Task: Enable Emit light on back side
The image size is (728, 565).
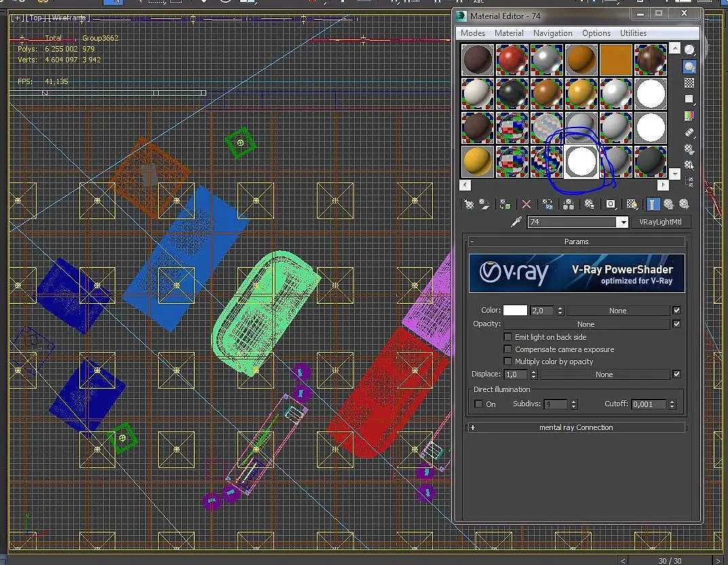Action: click(507, 337)
